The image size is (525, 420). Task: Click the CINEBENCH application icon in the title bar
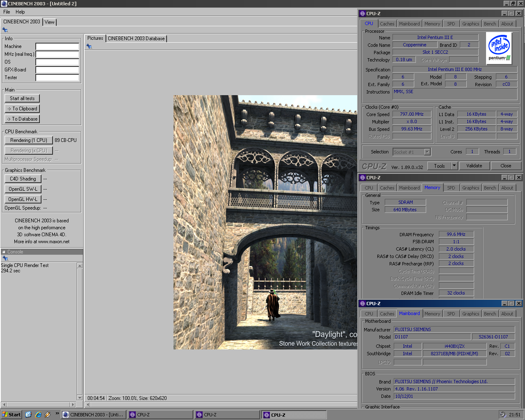pos(4,4)
